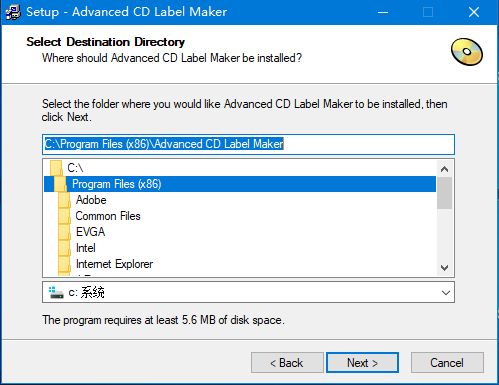The height and width of the screenshot is (385, 499).
Task: Click the Common Files folder icon
Action: coord(64,216)
